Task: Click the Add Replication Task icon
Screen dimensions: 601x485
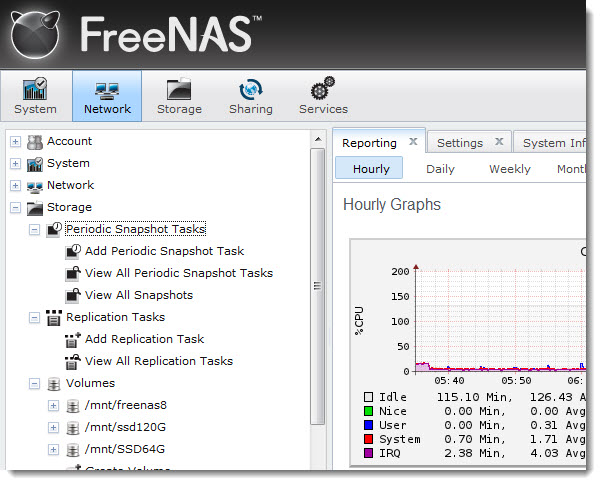Action: click(73, 340)
